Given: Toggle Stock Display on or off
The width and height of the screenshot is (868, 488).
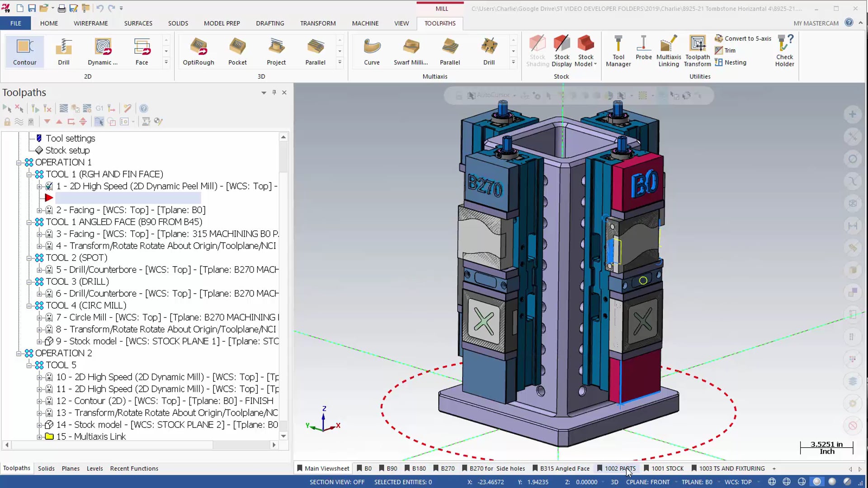Looking at the screenshot, I should (x=561, y=52).
